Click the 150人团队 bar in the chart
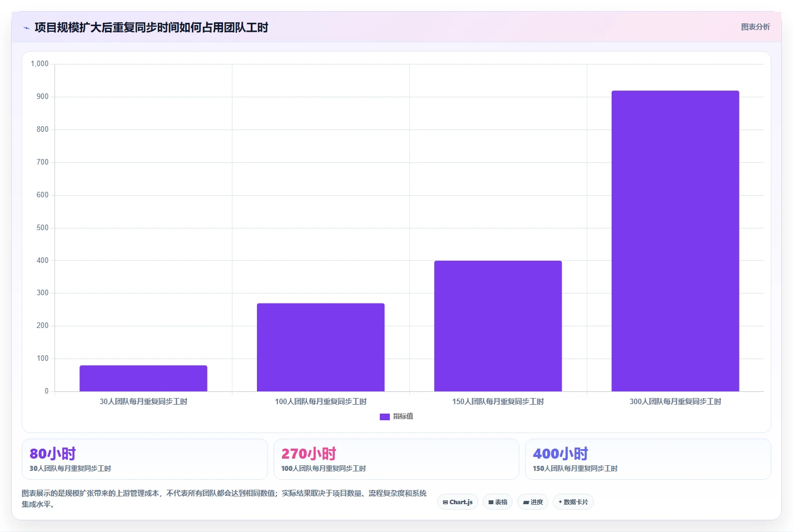Screen dimensions: 793x532 click(498, 326)
